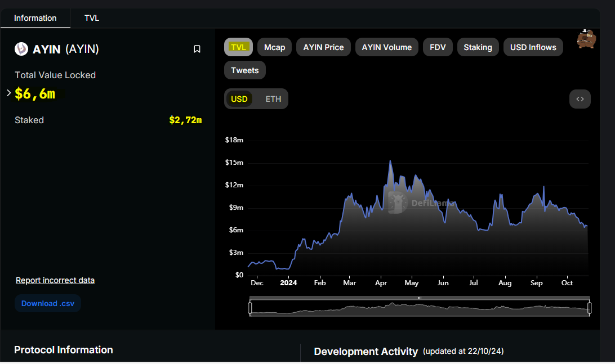
Task: Click the llama mascot avatar icon
Action: pos(586,39)
